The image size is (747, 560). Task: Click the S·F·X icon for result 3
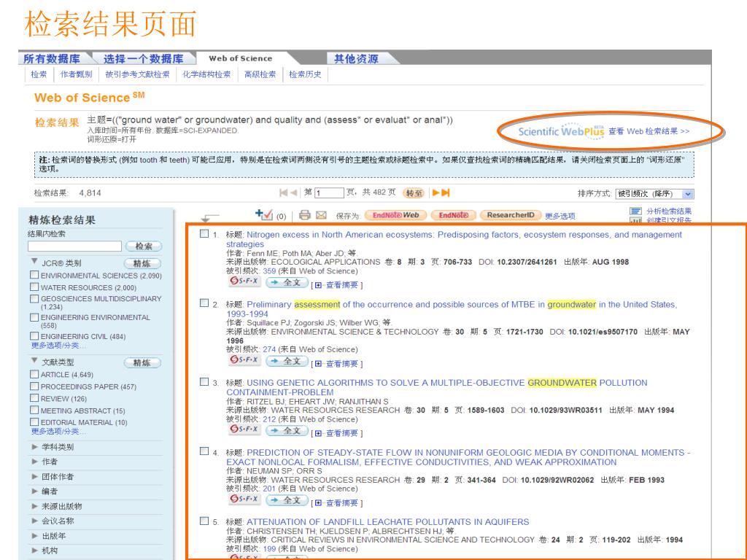241,433
